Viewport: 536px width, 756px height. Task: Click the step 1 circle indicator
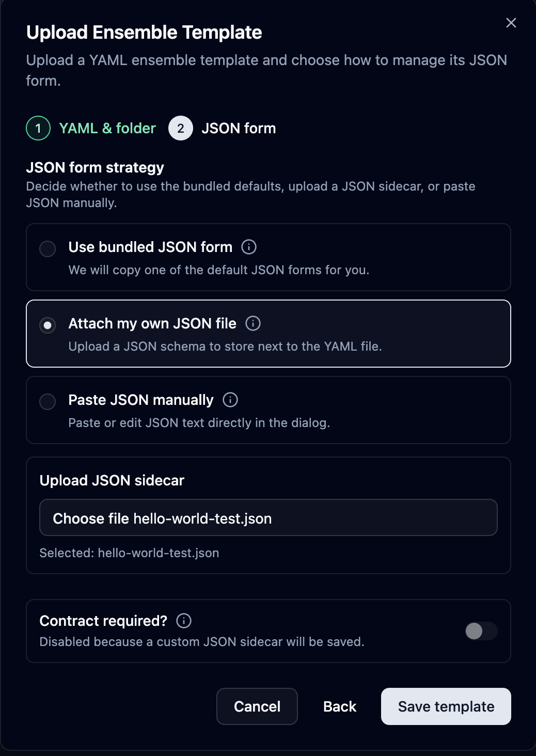(x=38, y=129)
